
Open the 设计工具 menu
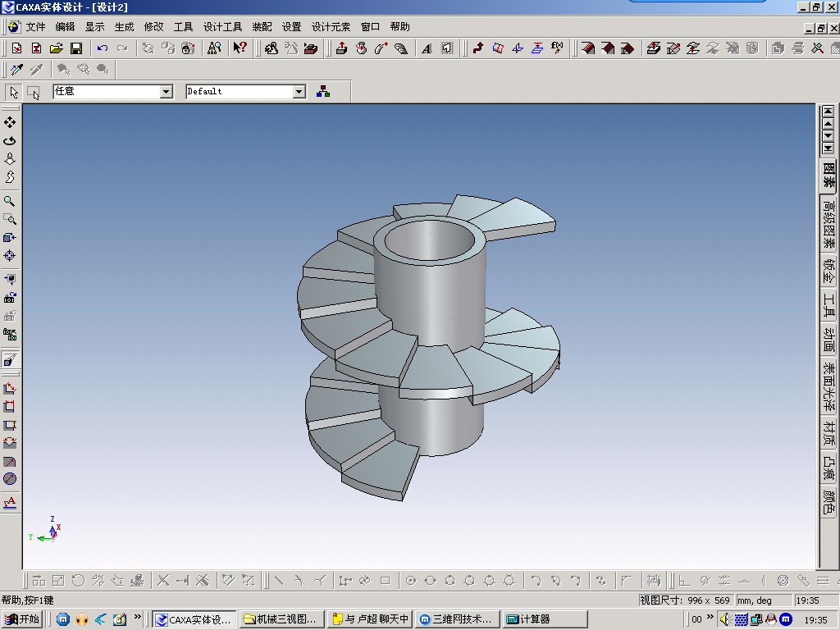[x=222, y=27]
